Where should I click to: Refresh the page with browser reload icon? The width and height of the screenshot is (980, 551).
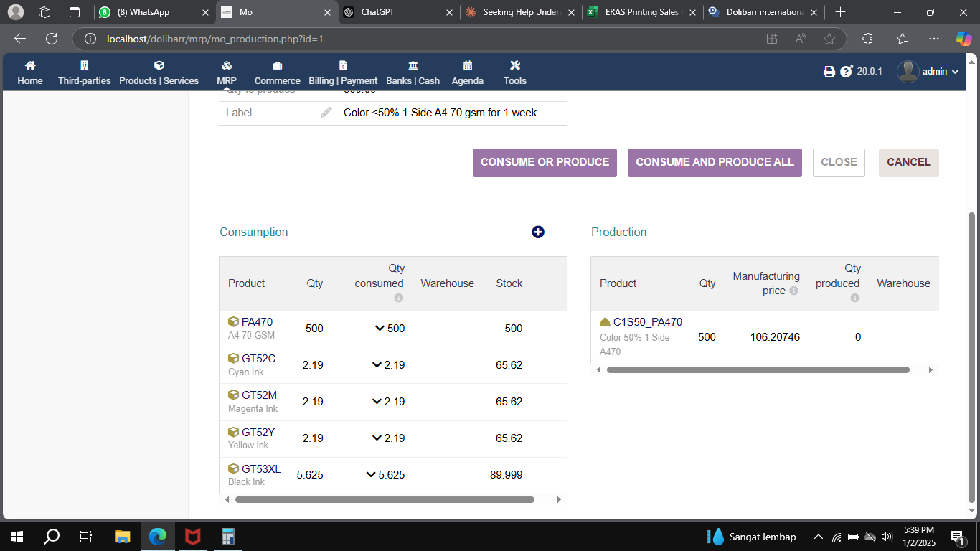pyautogui.click(x=52, y=39)
